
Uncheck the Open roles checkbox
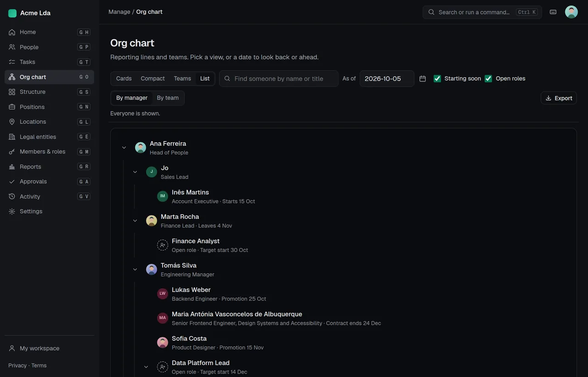coord(488,79)
